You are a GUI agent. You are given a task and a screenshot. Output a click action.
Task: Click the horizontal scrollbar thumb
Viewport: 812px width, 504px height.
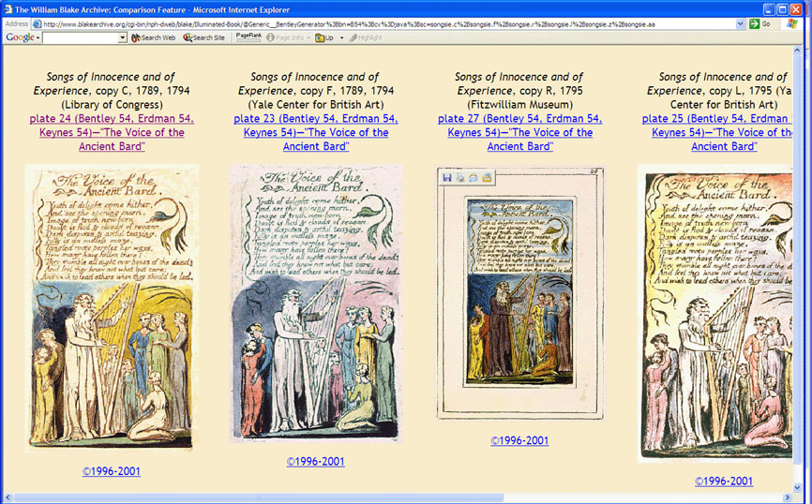click(x=257, y=497)
